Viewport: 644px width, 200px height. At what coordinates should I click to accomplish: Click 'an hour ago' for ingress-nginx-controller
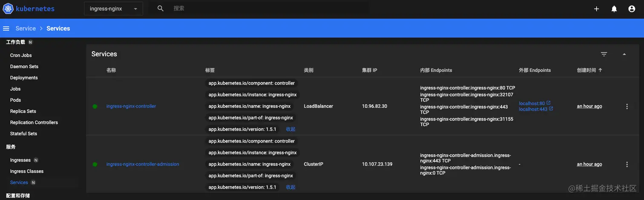click(589, 106)
